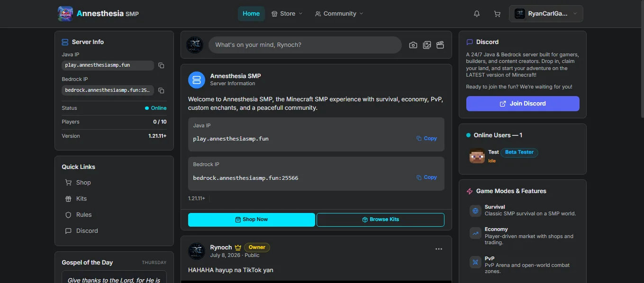Copy the Bedrock IP in Server Info
The image size is (644, 283).
point(161,90)
